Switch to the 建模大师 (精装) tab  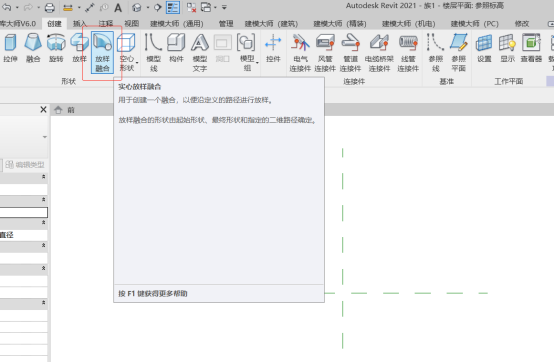340,24
